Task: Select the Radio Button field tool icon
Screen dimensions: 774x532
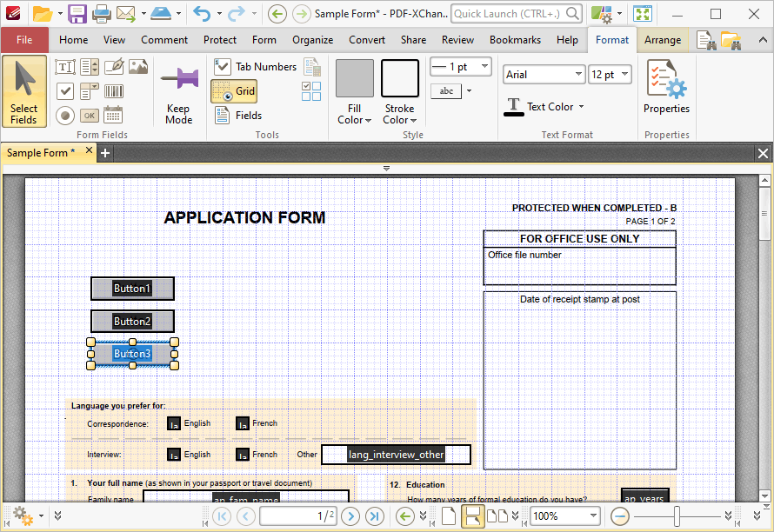Action: pos(65,116)
